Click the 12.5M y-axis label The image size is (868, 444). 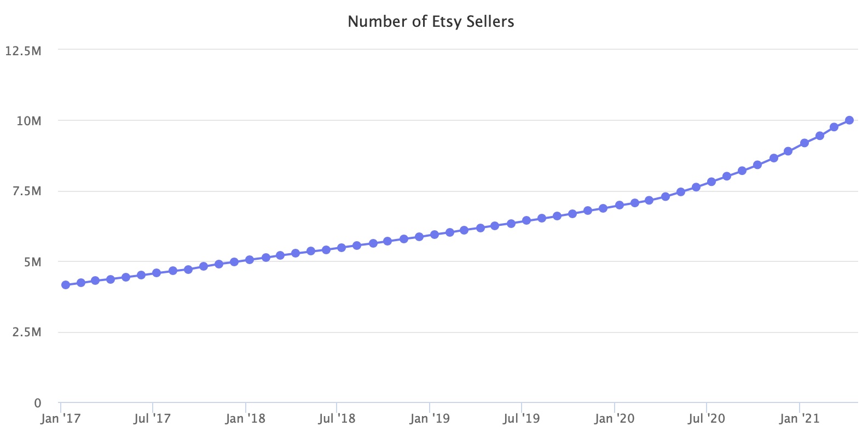pos(23,51)
